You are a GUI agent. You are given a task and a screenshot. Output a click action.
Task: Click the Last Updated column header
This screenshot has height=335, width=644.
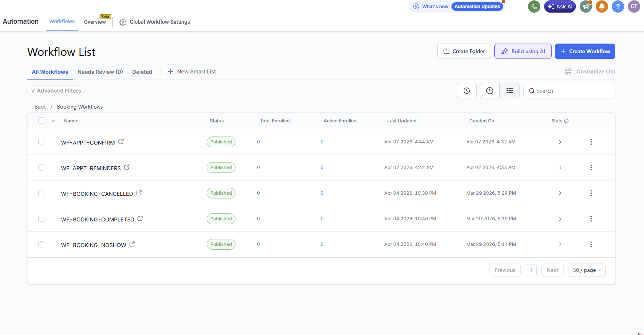tap(402, 121)
